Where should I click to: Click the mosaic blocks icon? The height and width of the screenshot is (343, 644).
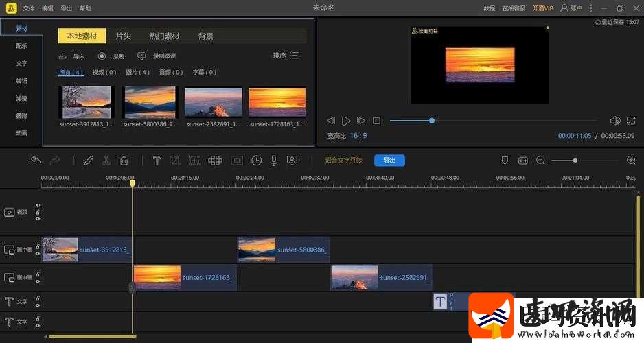pyautogui.click(x=215, y=160)
